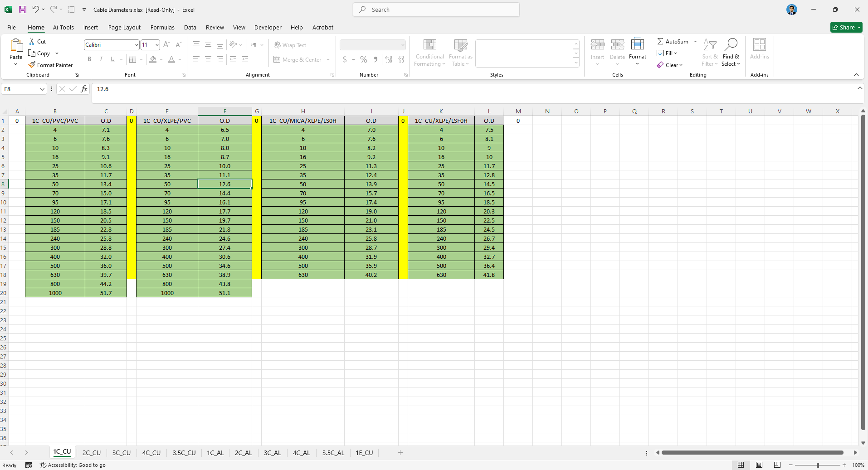Image resolution: width=868 pixels, height=470 pixels.
Task: Collapse the ribbon with chevron
Action: pos(856,75)
